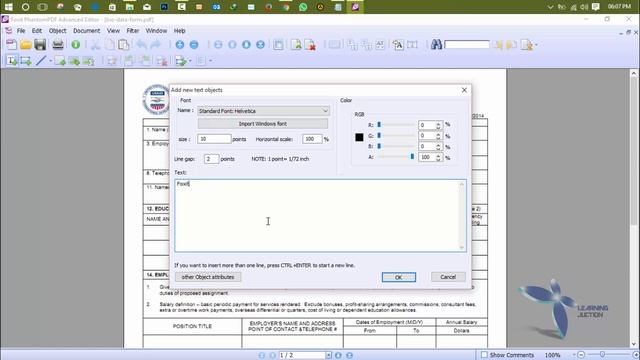640x360 pixels.
Task: Select the Add image object tool
Action: [x=26, y=61]
